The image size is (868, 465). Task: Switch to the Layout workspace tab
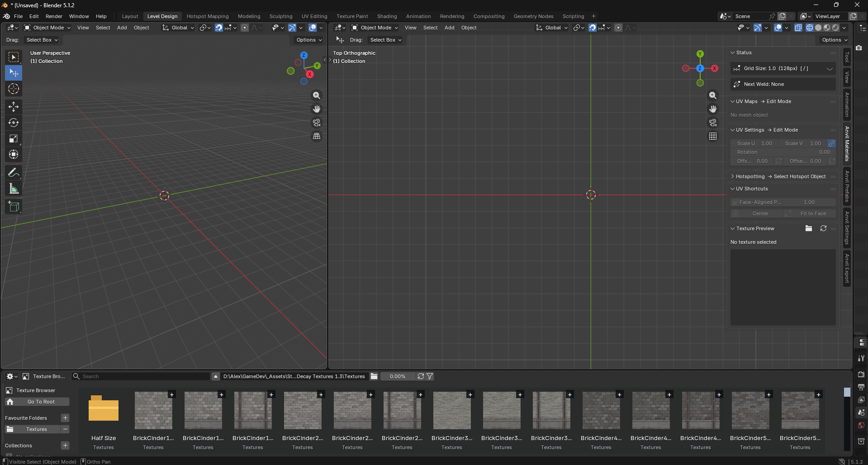130,16
